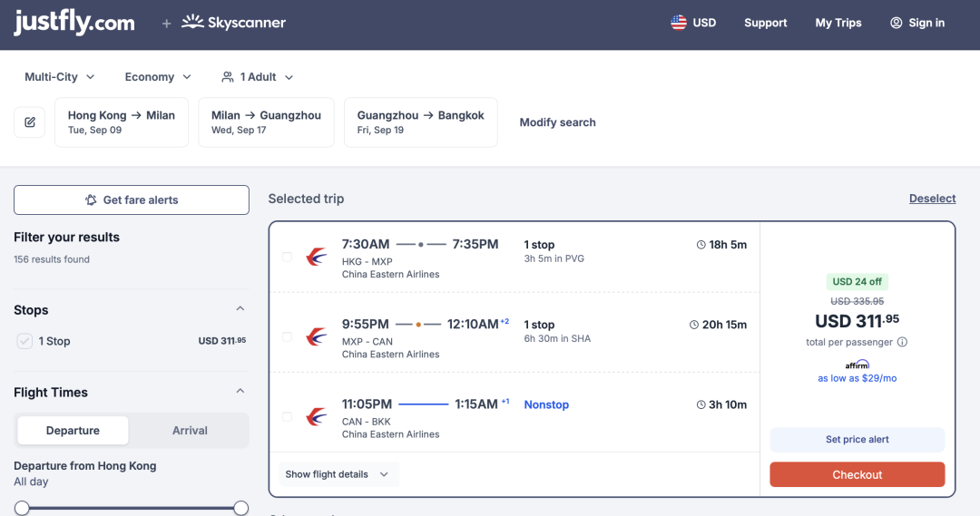Select the Milan → Guangzhou segment card
Image resolution: width=980 pixels, height=516 pixels.
(266, 122)
